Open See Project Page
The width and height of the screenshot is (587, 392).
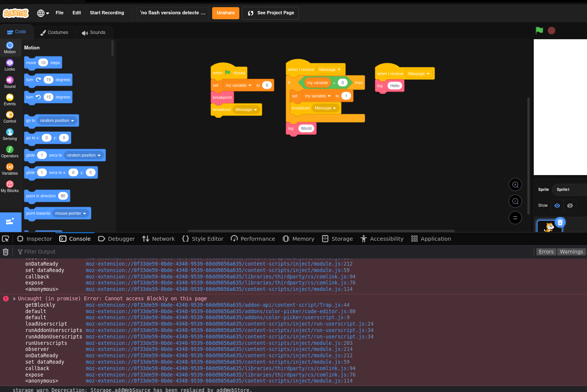(270, 13)
